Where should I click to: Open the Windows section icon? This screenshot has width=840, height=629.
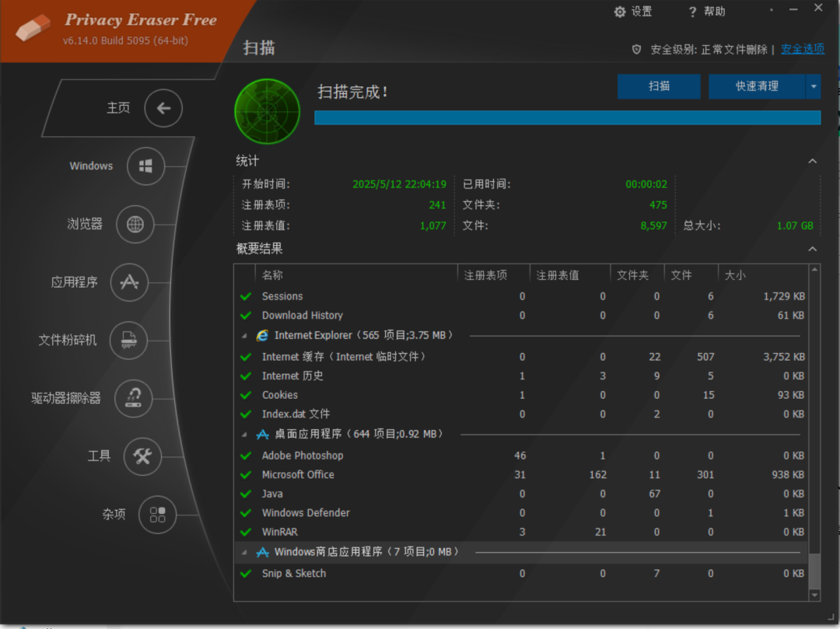145,166
